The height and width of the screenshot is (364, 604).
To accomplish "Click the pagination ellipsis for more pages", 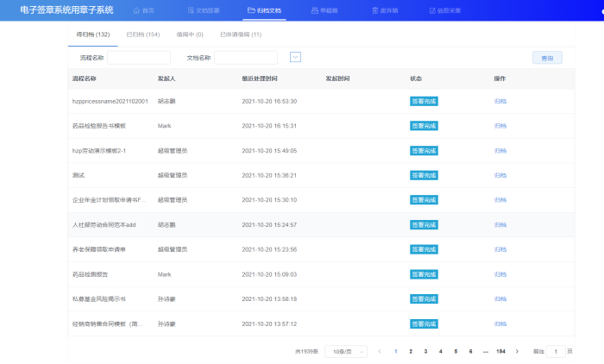I will click(485, 351).
